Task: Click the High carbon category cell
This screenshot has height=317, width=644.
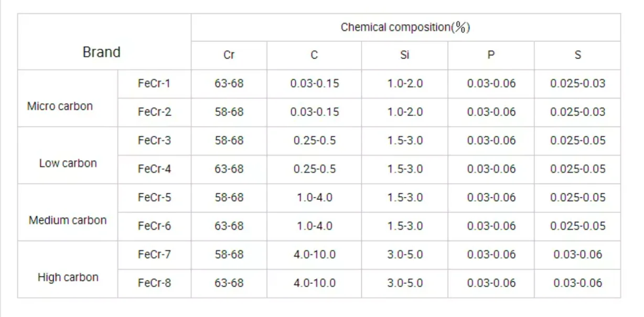Action: click(68, 269)
